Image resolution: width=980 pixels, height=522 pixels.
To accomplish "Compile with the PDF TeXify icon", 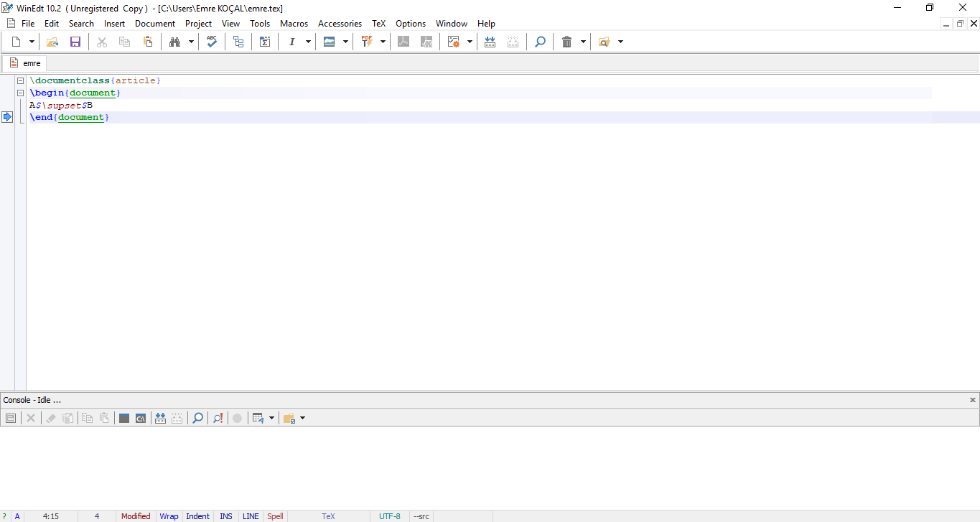I will (367, 42).
